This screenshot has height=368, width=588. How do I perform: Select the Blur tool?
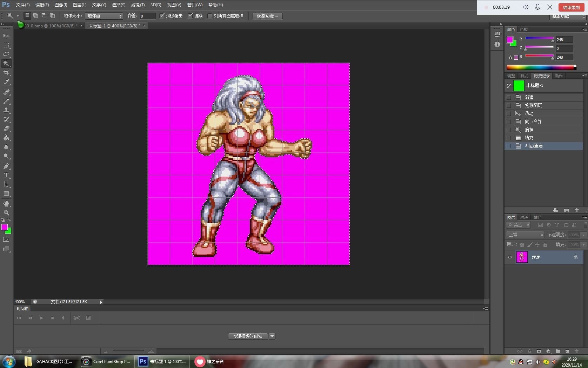[x=6, y=147]
